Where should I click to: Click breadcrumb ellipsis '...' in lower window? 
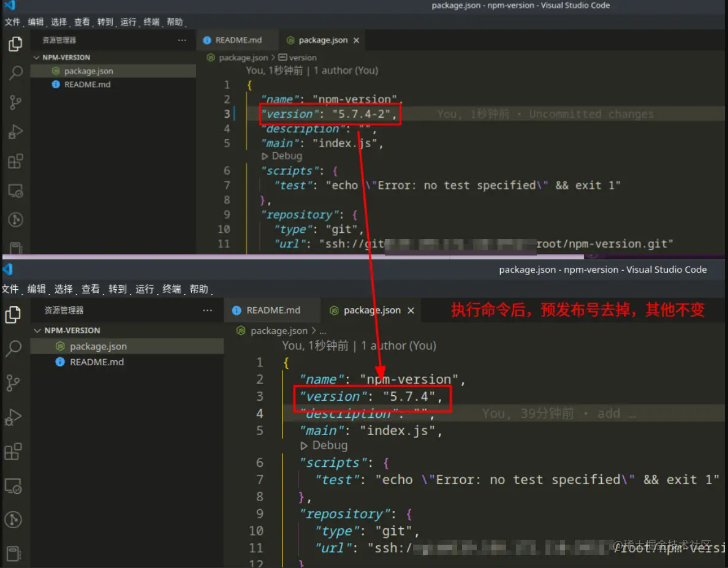(323, 331)
